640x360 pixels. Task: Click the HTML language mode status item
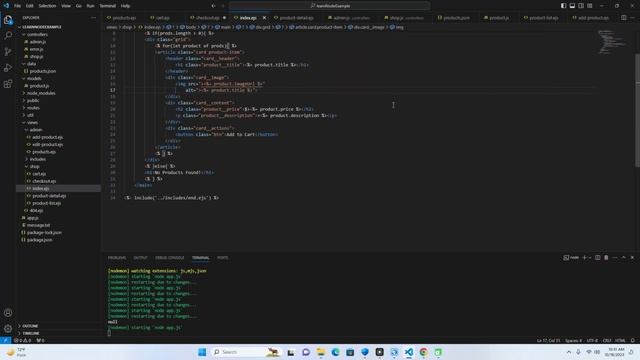(620, 340)
